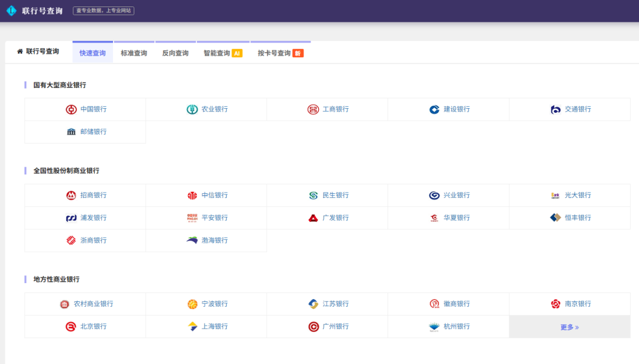639x364 pixels.
Task: Open the 南京银行 text link
Action: point(577,304)
